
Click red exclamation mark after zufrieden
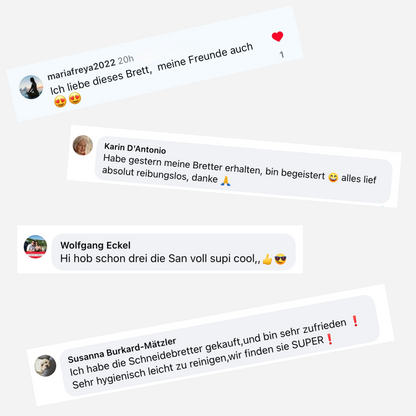point(355,321)
